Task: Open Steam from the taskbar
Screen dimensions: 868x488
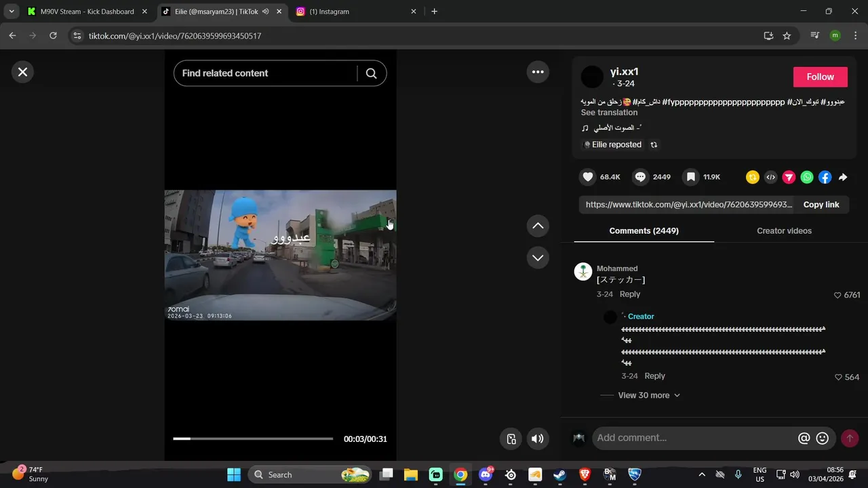Action: tap(559, 474)
